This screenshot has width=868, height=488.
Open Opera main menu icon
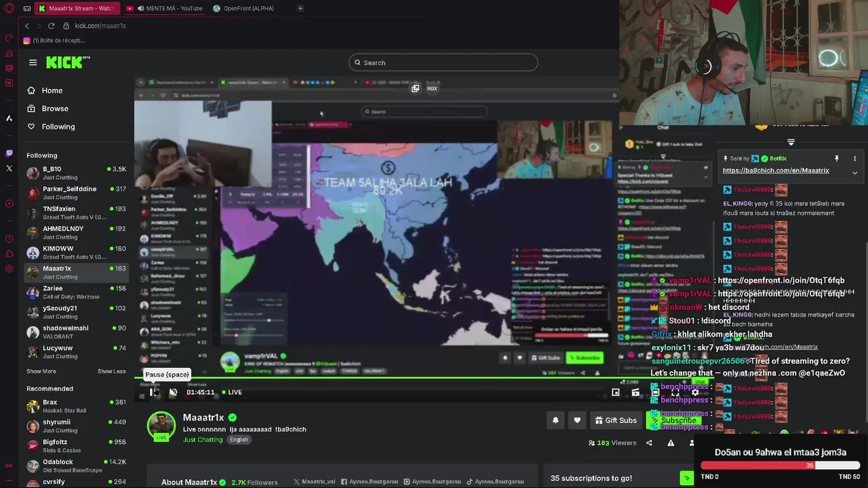coord(9,8)
